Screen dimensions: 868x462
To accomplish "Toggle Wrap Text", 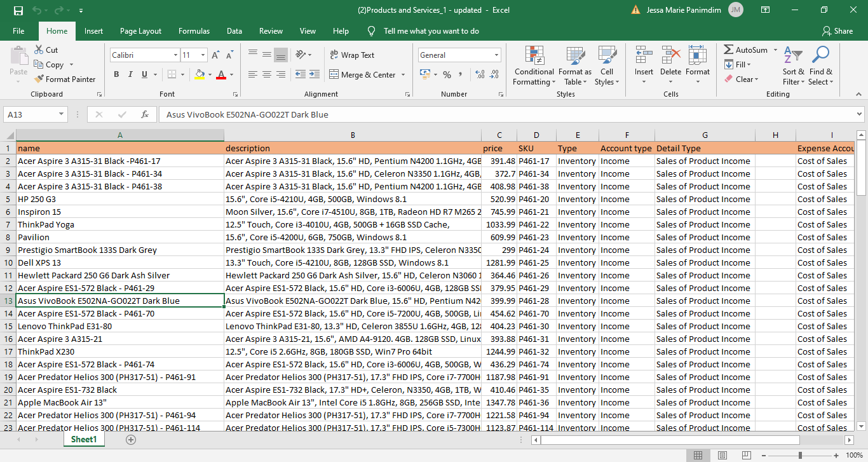I will tap(352, 55).
